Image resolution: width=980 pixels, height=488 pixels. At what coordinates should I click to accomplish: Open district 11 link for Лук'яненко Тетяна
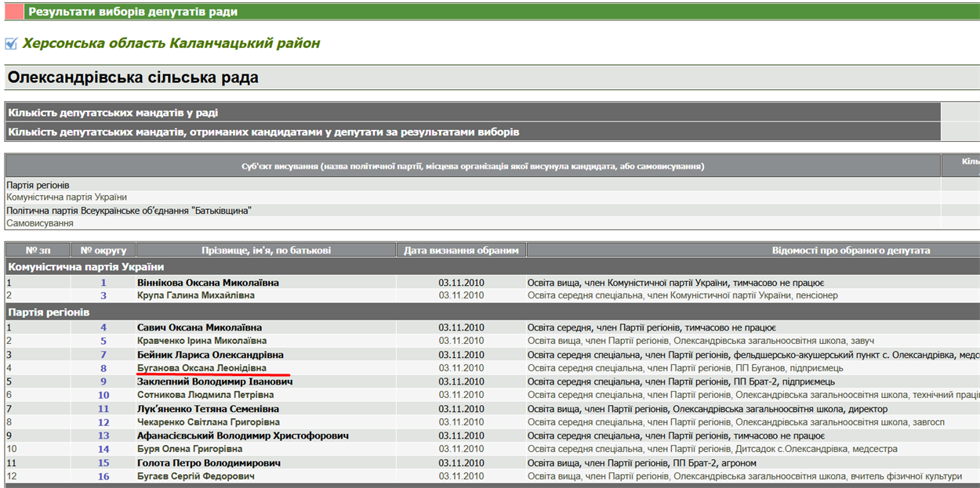(x=103, y=410)
